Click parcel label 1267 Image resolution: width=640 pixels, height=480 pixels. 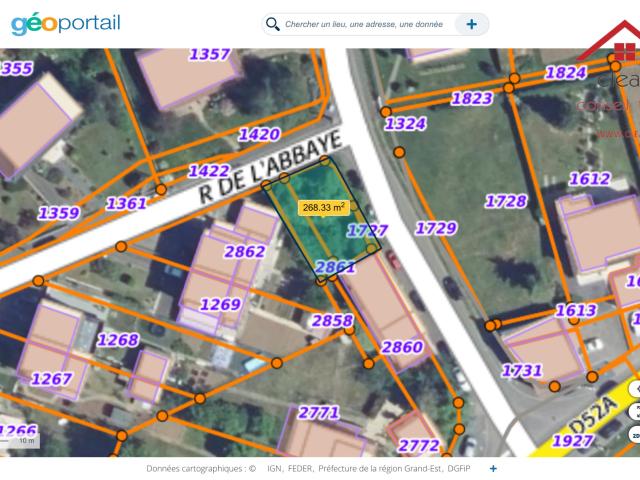[x=51, y=379]
